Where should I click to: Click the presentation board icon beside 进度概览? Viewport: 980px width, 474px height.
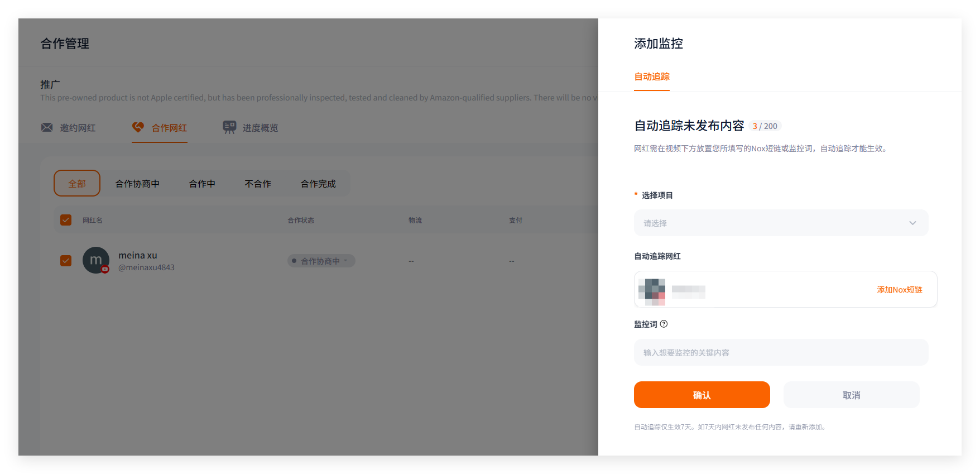click(x=229, y=127)
